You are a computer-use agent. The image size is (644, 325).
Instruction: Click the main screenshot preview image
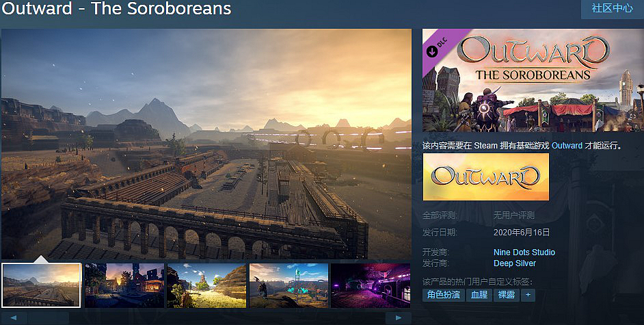[206, 144]
